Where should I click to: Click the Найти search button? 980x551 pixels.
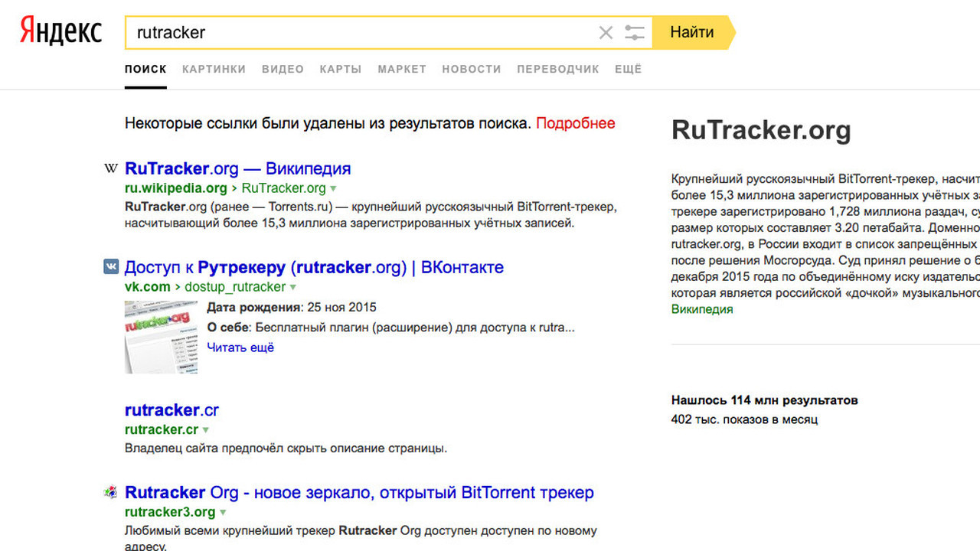pyautogui.click(x=692, y=32)
